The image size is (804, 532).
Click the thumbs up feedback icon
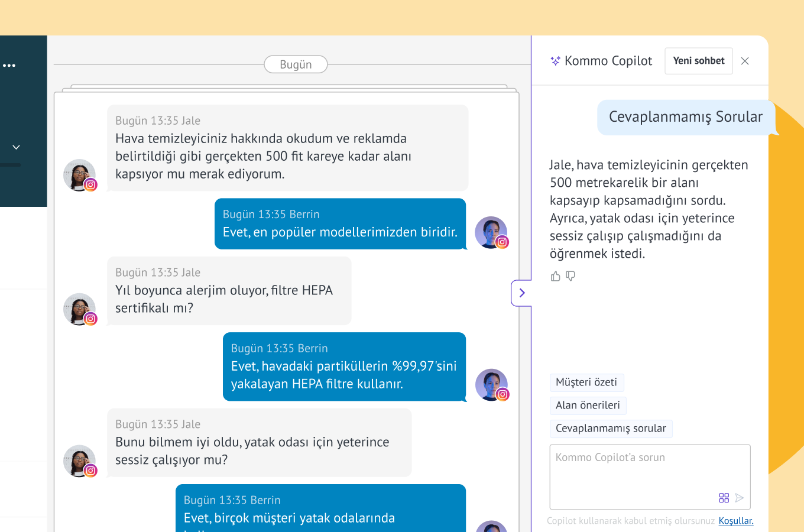point(555,276)
